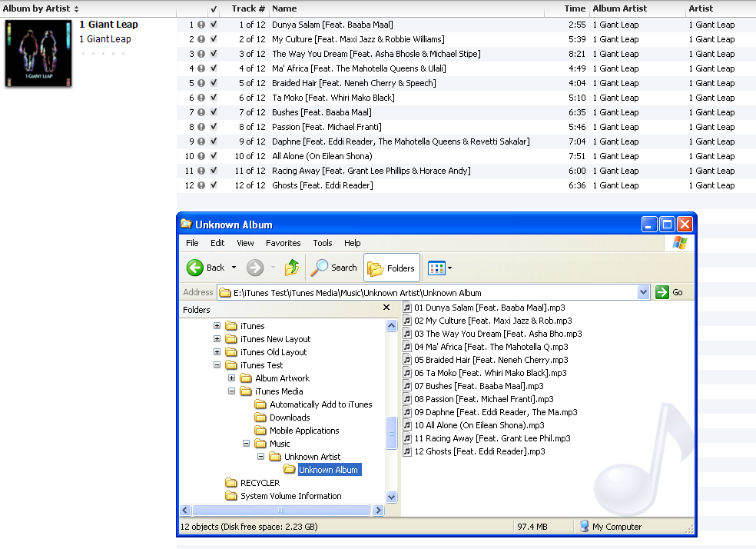
Task: Uncheck the Bushes track checkbox
Action: point(214,112)
